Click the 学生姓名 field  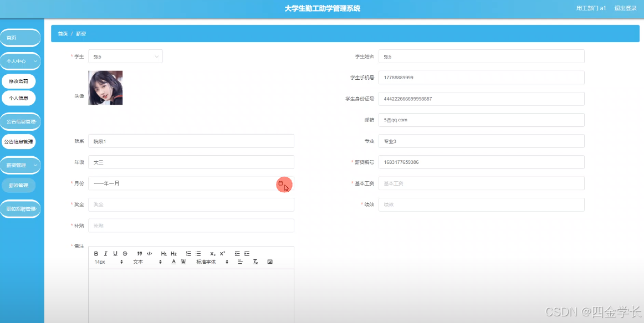click(x=482, y=57)
